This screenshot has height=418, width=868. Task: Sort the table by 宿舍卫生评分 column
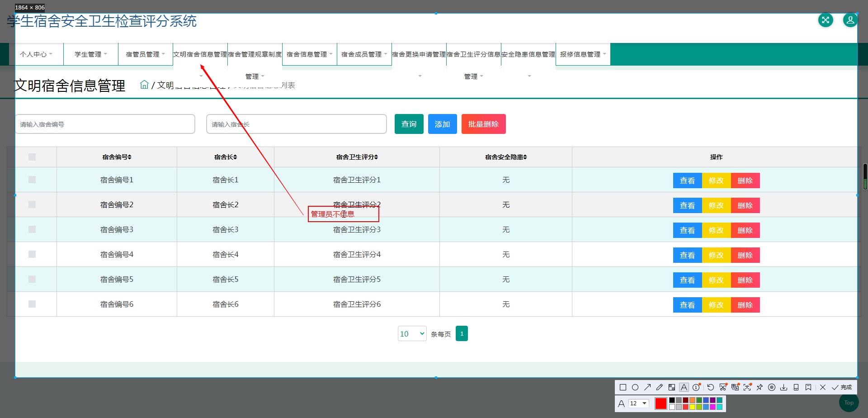357,157
